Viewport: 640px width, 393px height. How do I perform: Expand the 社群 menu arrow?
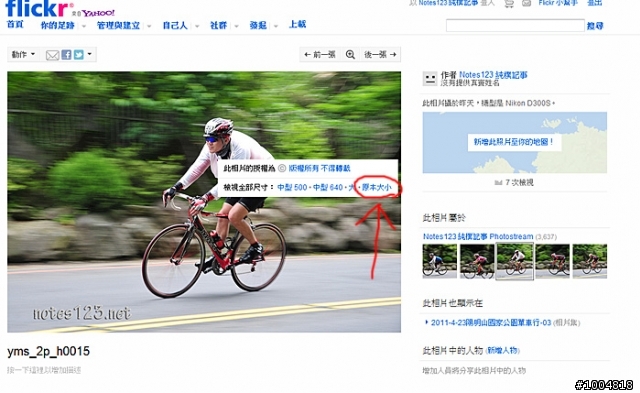(236, 26)
